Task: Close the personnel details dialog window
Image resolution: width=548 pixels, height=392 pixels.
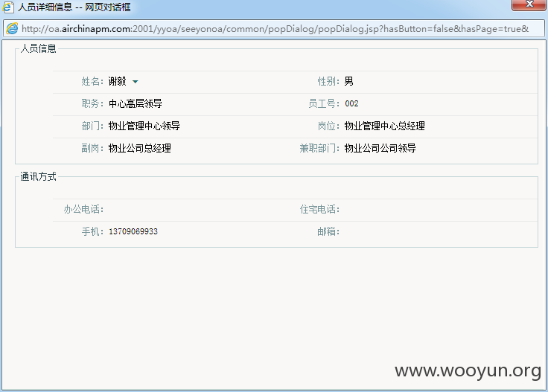Action: click(x=529, y=5)
